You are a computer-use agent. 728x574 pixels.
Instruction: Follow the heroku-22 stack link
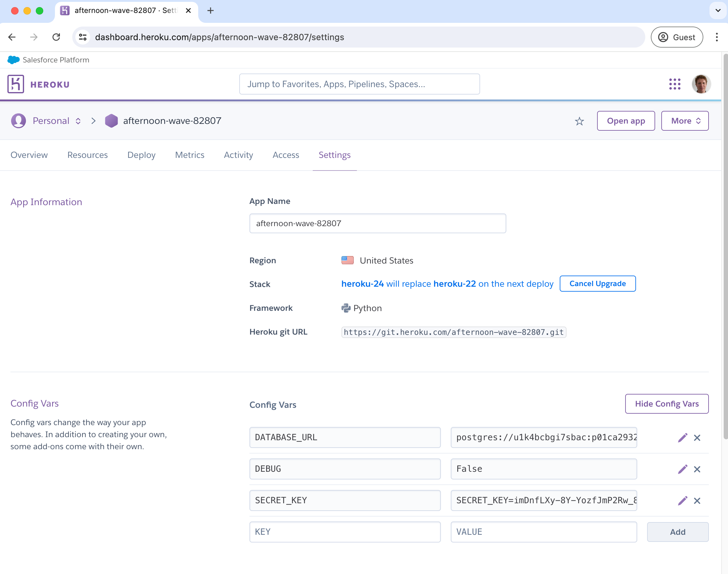pyautogui.click(x=455, y=284)
